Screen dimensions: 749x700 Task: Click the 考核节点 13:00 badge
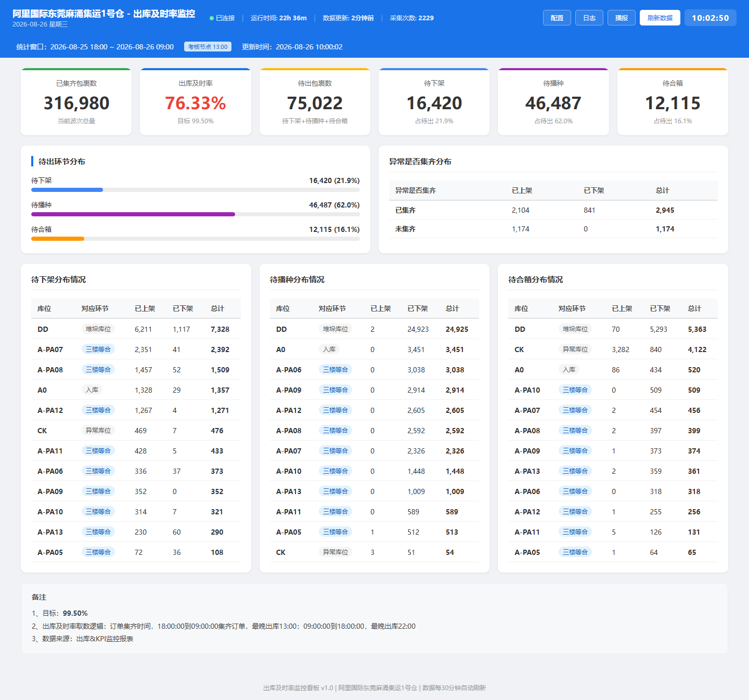pyautogui.click(x=208, y=47)
